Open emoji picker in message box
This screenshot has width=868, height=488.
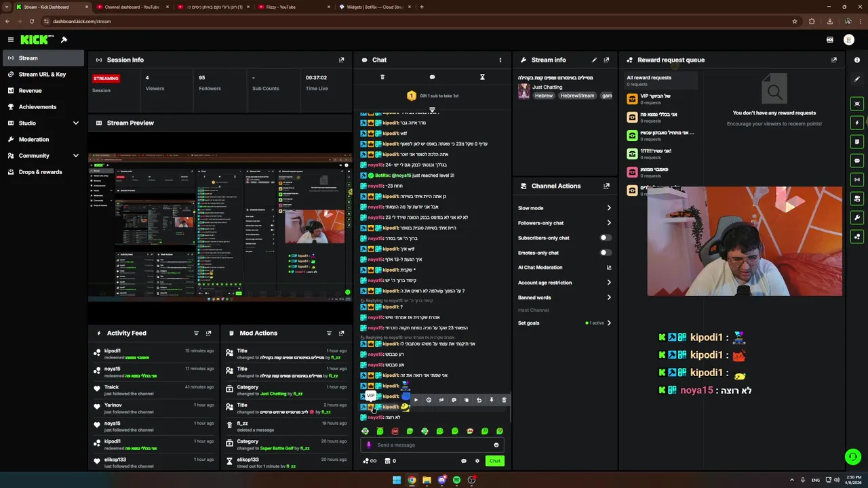pyautogui.click(x=496, y=445)
